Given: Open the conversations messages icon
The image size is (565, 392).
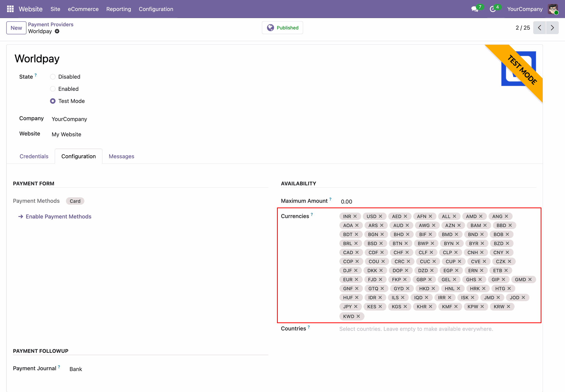Looking at the screenshot, I should tap(474, 9).
